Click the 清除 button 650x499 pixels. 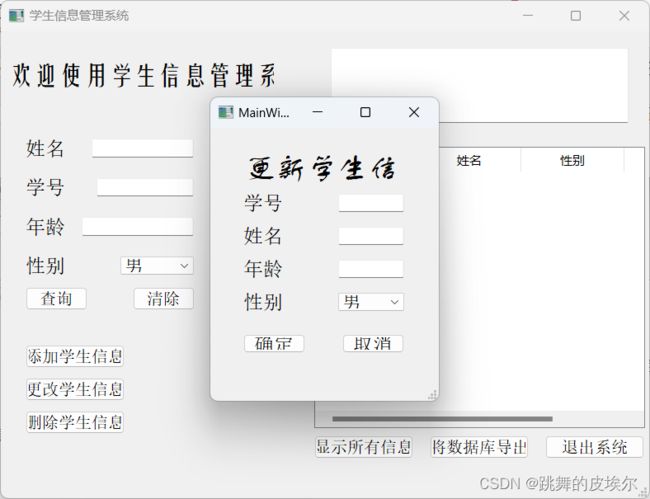pyautogui.click(x=164, y=299)
